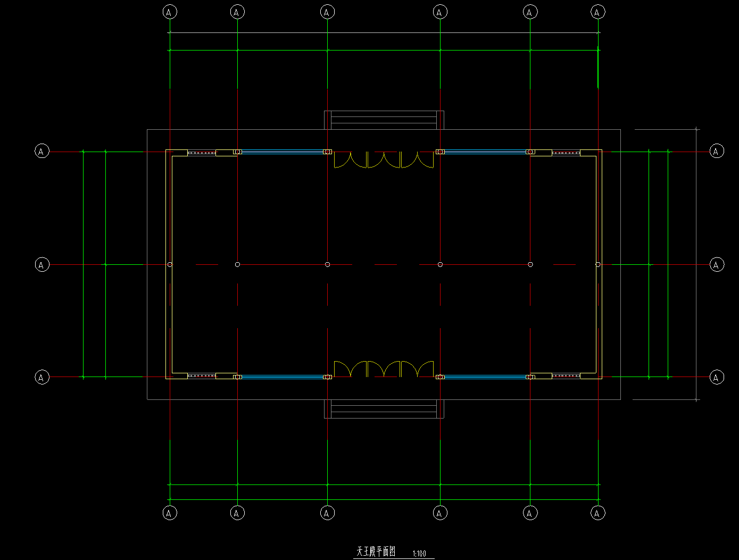Select the blue window on north wall left
739x560 pixels.
[x=283, y=152]
